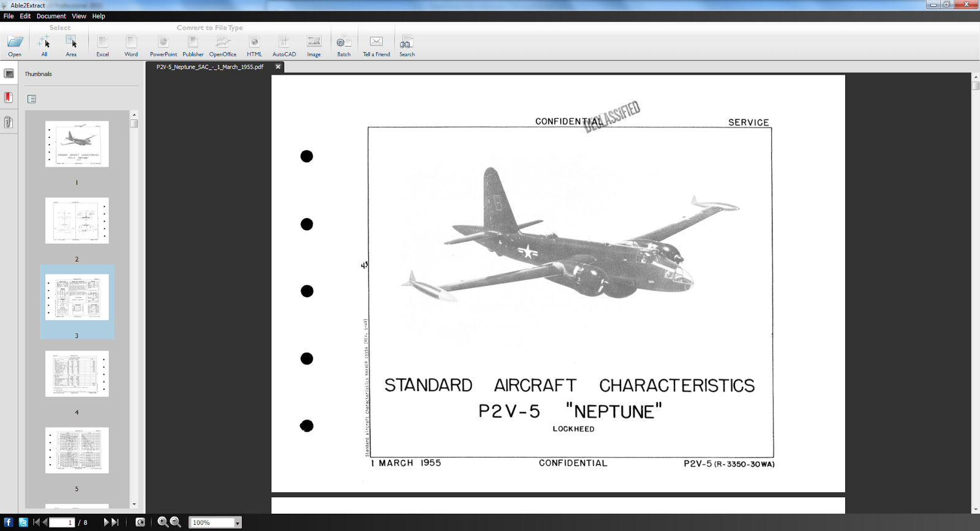Open the bookmarks panel (red icon)
Screen dimensions: 980x531
click(x=9, y=97)
